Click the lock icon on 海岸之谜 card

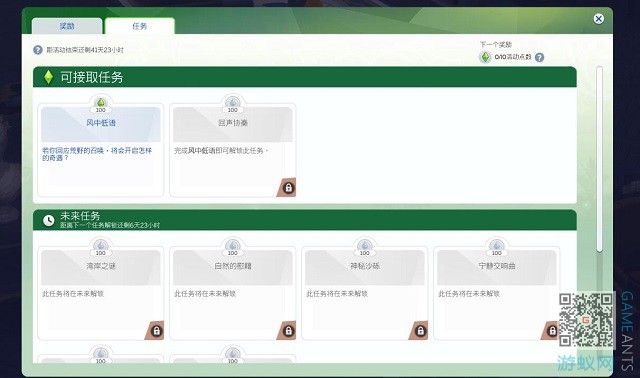pos(156,331)
